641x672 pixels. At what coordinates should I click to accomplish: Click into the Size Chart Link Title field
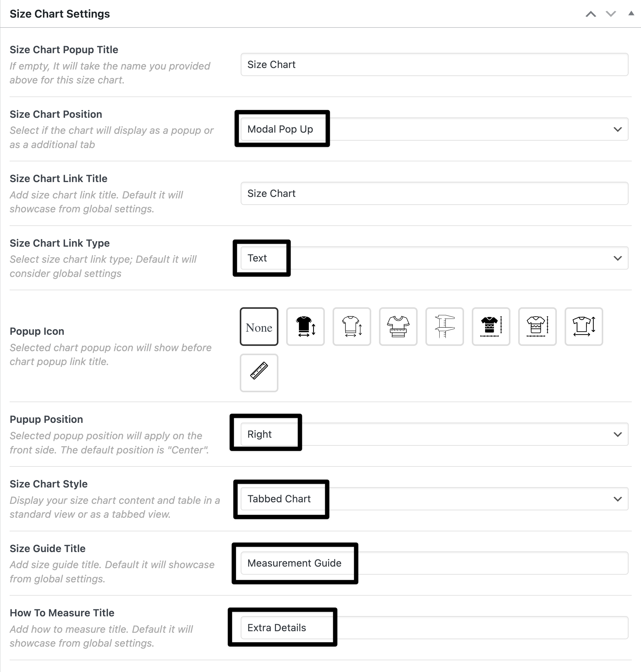[434, 194]
